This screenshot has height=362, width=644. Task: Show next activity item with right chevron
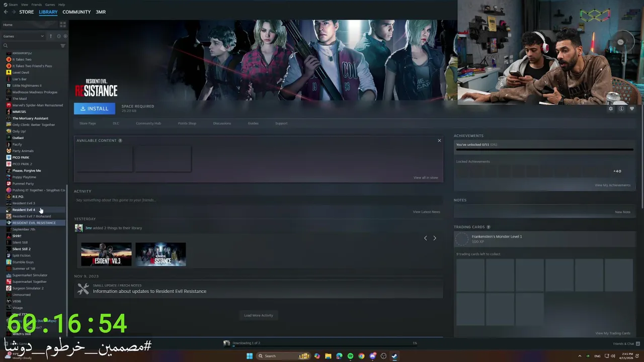coord(435,238)
